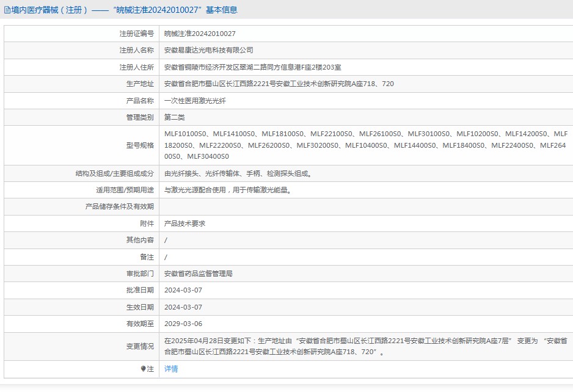Click the 结构及组成/主要组成成分 label
The height and width of the screenshot is (392, 573).
115,173
